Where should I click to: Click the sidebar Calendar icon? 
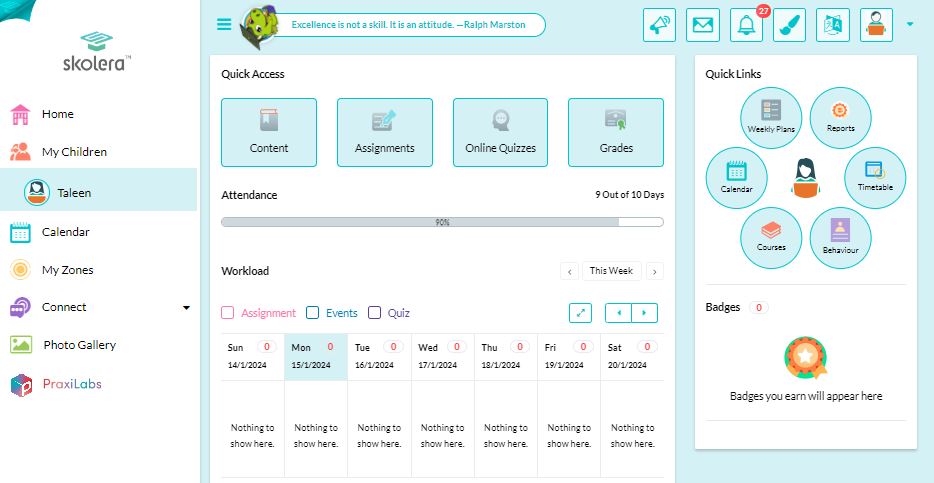point(20,232)
